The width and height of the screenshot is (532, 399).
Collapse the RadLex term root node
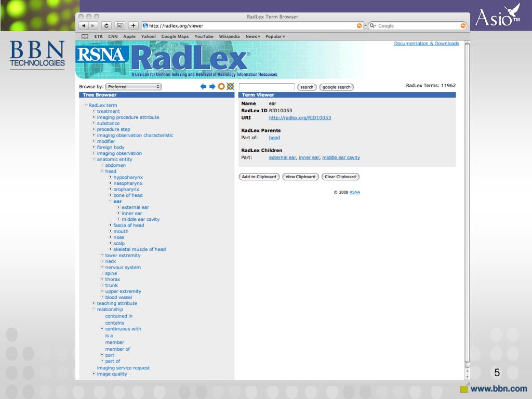click(x=86, y=105)
